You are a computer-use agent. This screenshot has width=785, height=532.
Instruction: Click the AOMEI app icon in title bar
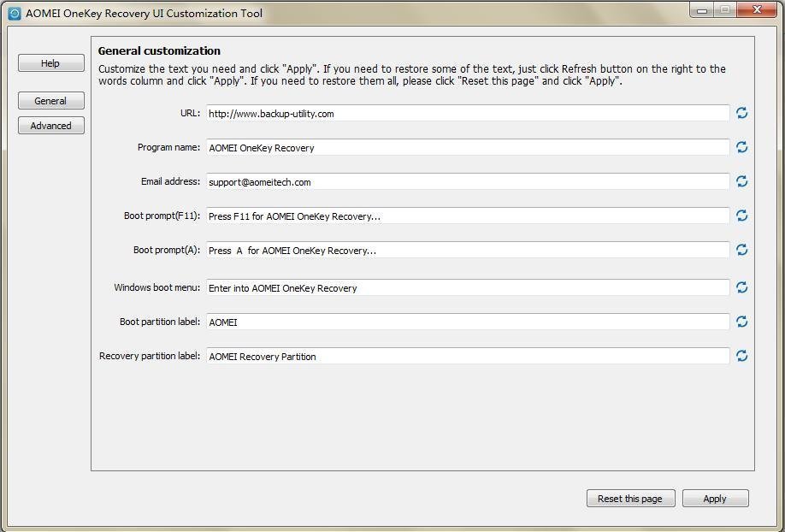(x=14, y=14)
